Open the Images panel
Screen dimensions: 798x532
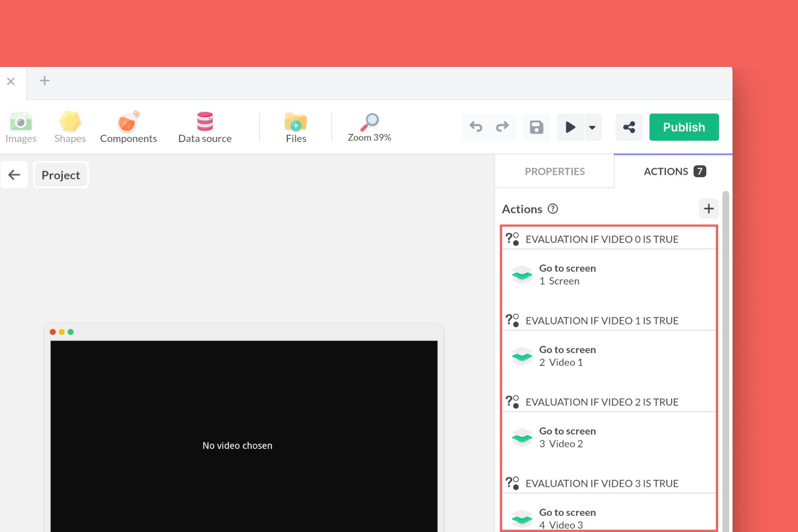tap(20, 127)
